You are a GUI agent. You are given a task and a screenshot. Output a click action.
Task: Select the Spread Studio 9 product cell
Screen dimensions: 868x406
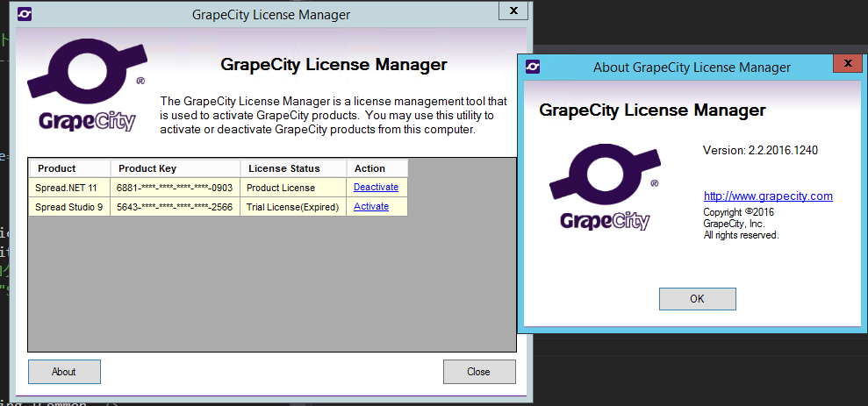(x=69, y=207)
